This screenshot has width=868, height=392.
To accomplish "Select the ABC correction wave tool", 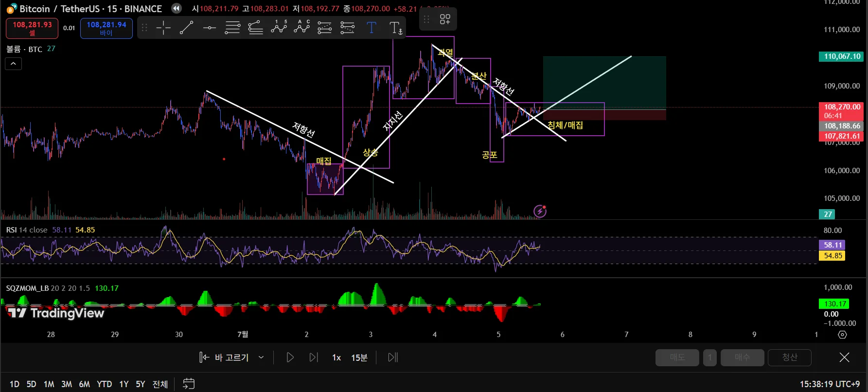I will (301, 27).
